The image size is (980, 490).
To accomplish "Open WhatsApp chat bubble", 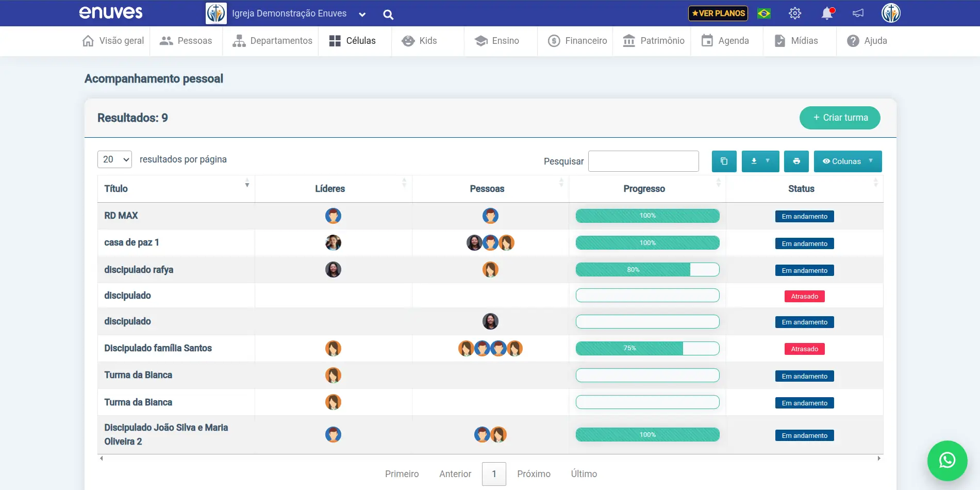I will coord(948,461).
